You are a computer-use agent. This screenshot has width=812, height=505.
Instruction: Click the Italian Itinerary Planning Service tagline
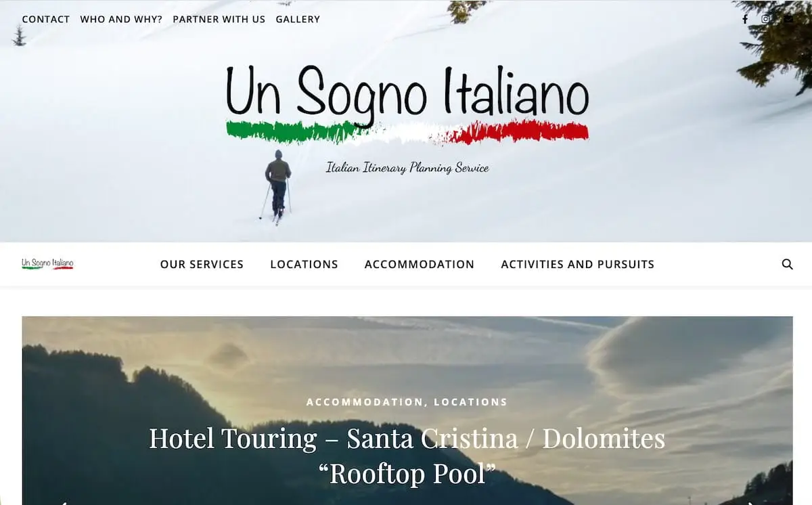pos(407,168)
